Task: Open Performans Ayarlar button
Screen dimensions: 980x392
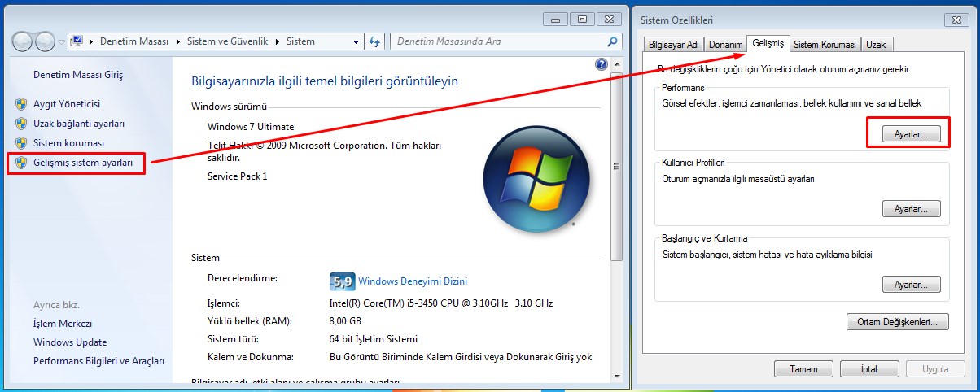Action: coord(911,134)
